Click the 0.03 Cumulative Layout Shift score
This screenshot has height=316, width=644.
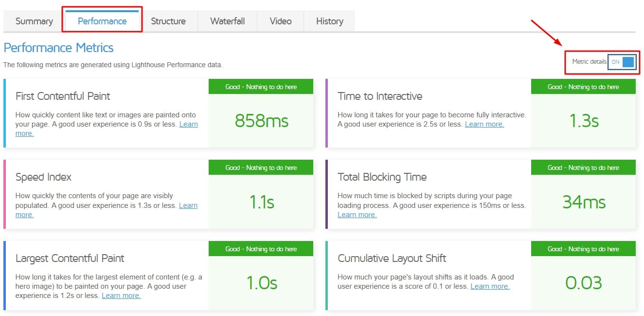coord(584,283)
